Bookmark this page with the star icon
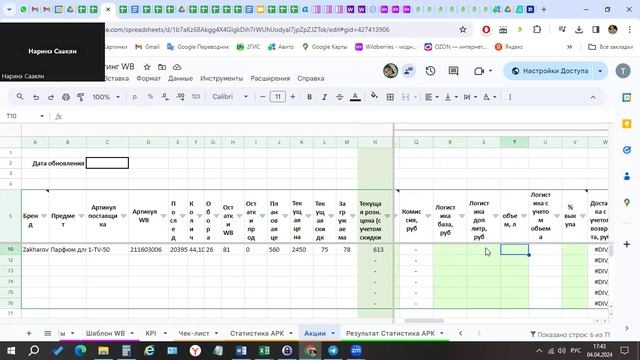640x360 pixels. click(462, 29)
